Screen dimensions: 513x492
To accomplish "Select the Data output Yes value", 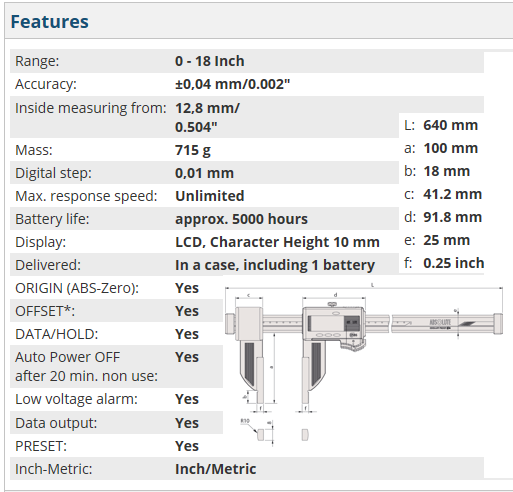I will click(x=187, y=423).
